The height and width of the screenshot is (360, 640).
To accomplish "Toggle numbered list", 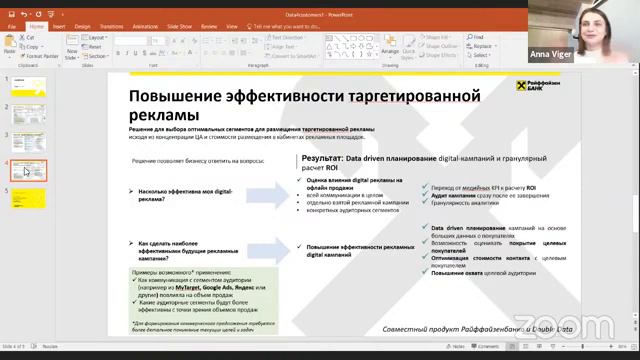I will (x=220, y=41).
